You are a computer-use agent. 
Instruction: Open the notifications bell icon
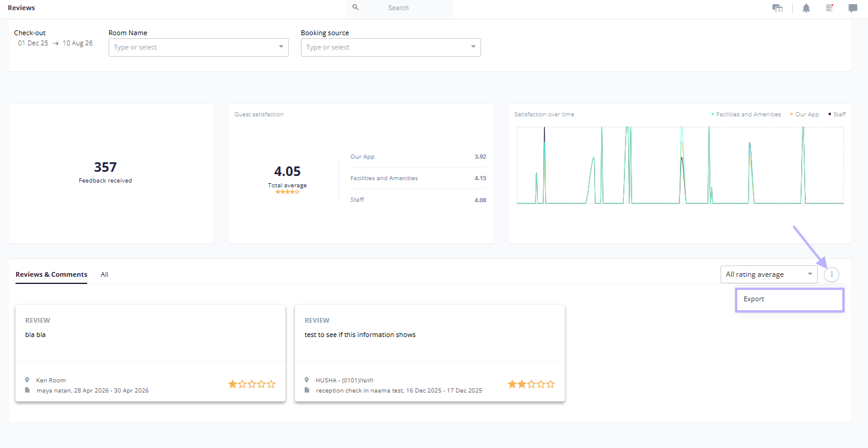[806, 8]
